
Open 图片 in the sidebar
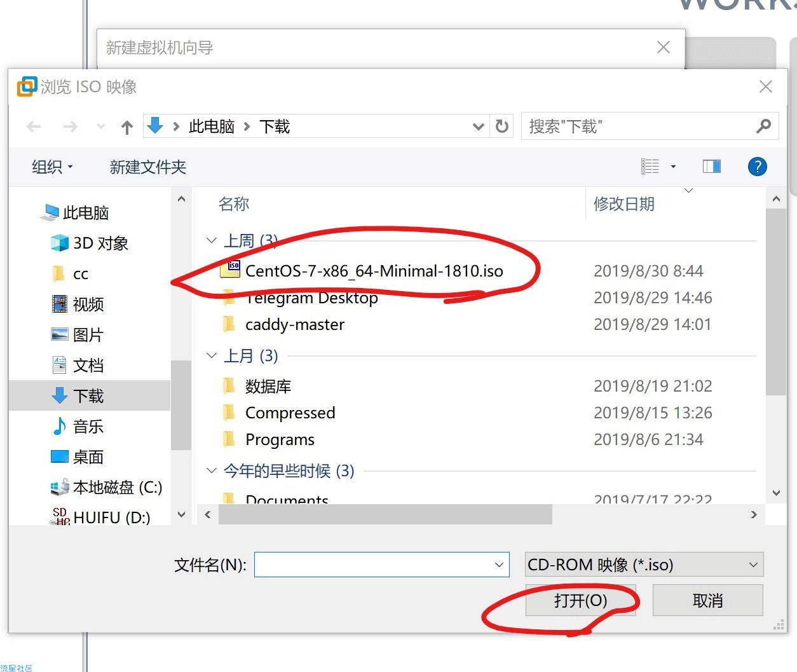tap(78, 334)
